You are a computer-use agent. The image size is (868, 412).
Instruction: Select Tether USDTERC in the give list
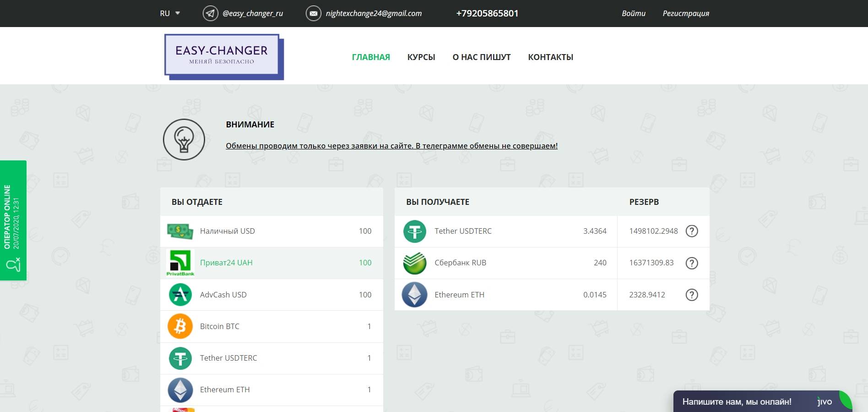[271, 358]
